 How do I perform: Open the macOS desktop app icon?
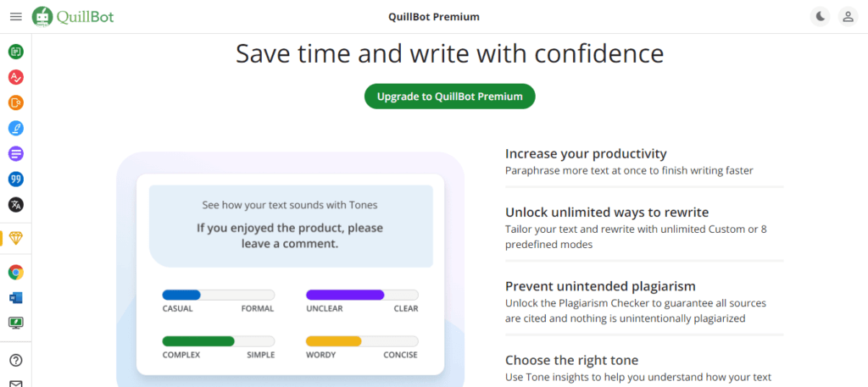15,323
